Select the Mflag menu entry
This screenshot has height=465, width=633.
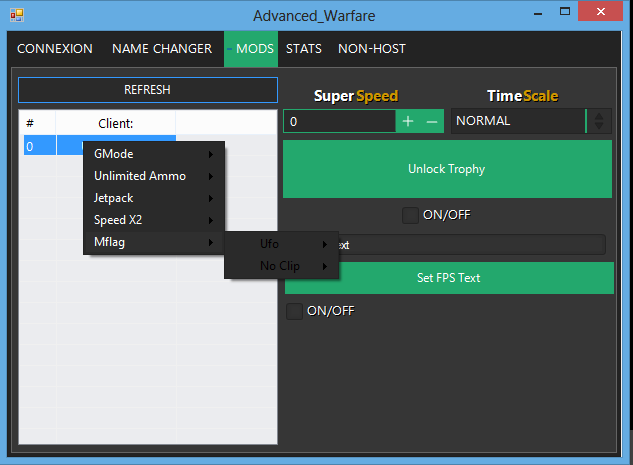[154, 242]
